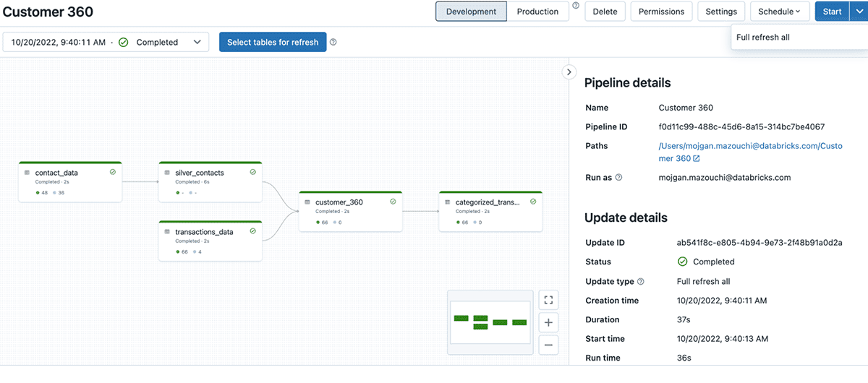Image resolution: width=868 pixels, height=383 pixels.
Task: Click info icon next to Production mode
Action: point(576,6)
